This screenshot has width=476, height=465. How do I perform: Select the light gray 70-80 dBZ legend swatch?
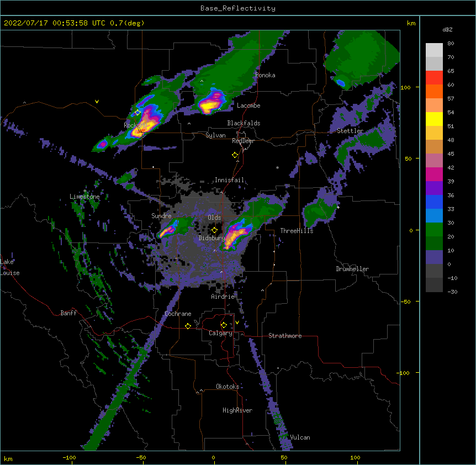pyautogui.click(x=434, y=50)
